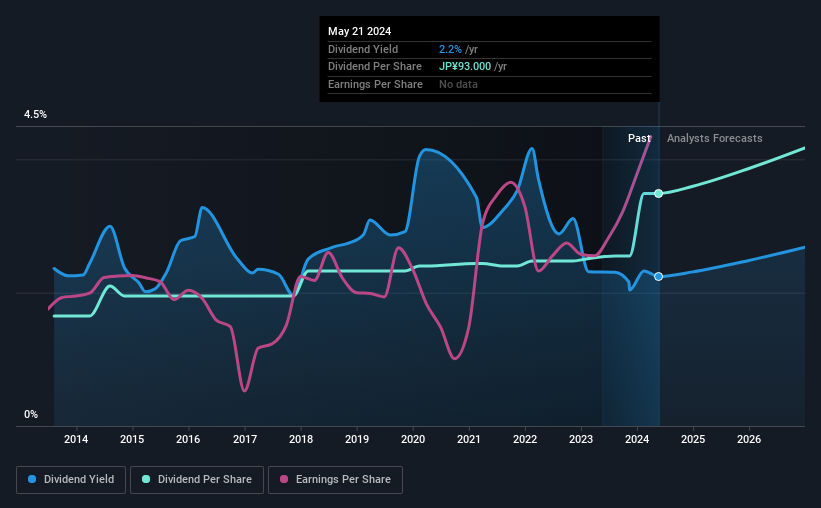This screenshot has height=508, width=821.
Task: Click the 2017 axis label
Action: click(245, 439)
